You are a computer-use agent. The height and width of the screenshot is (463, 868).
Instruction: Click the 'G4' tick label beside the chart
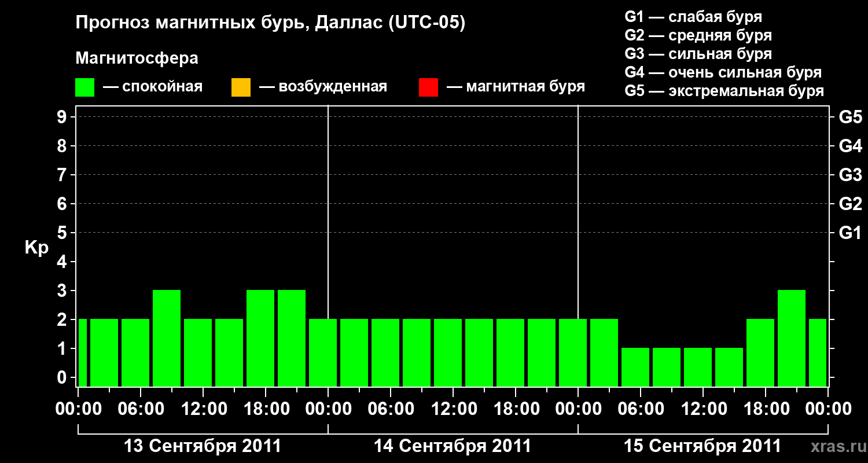[x=851, y=146]
